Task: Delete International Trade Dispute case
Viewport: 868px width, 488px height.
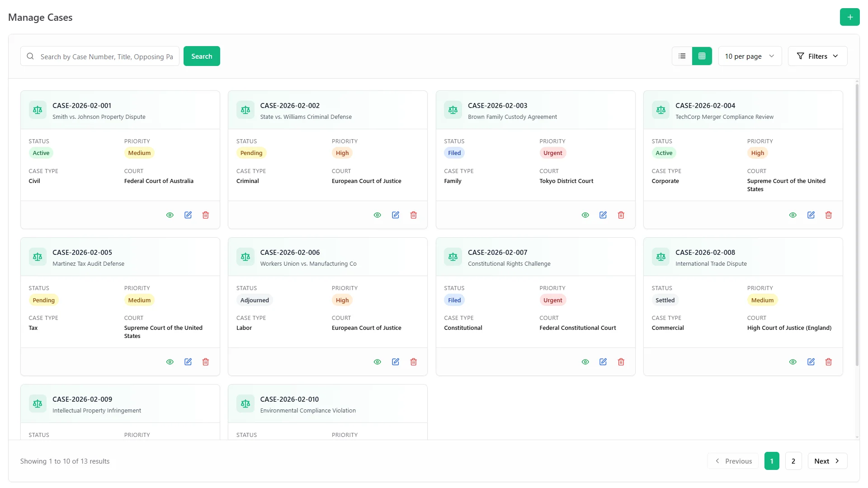Action: coord(829,362)
